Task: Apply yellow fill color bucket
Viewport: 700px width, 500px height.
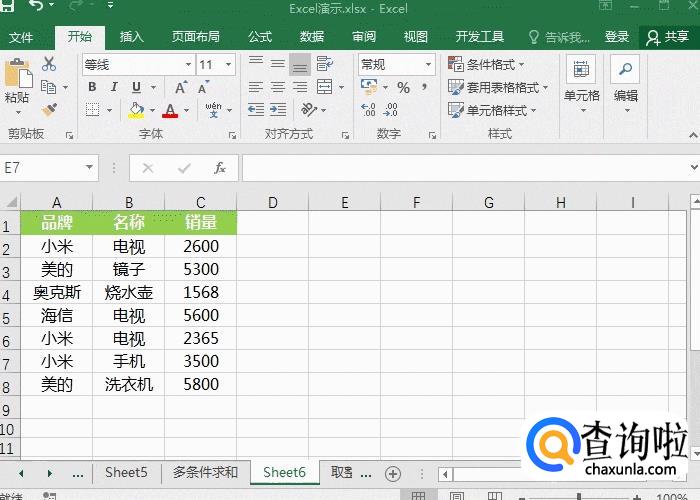Action: pyautogui.click(x=136, y=110)
